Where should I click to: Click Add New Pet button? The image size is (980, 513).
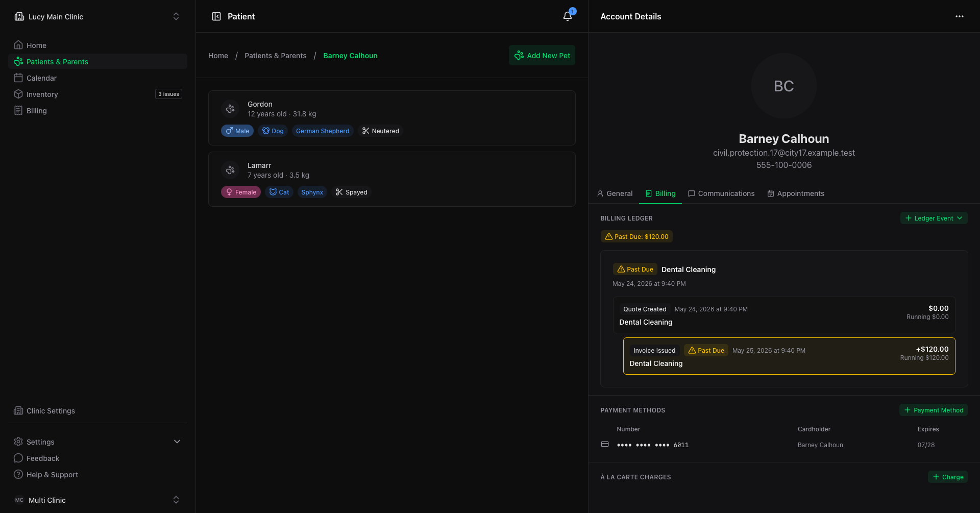click(542, 56)
